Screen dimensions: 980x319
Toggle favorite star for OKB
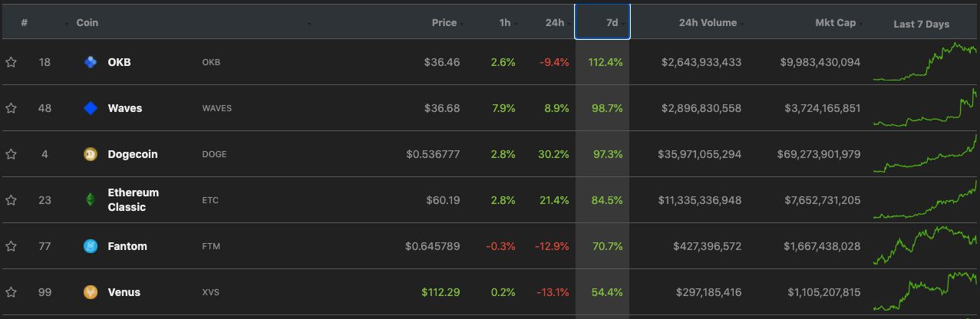tap(12, 62)
